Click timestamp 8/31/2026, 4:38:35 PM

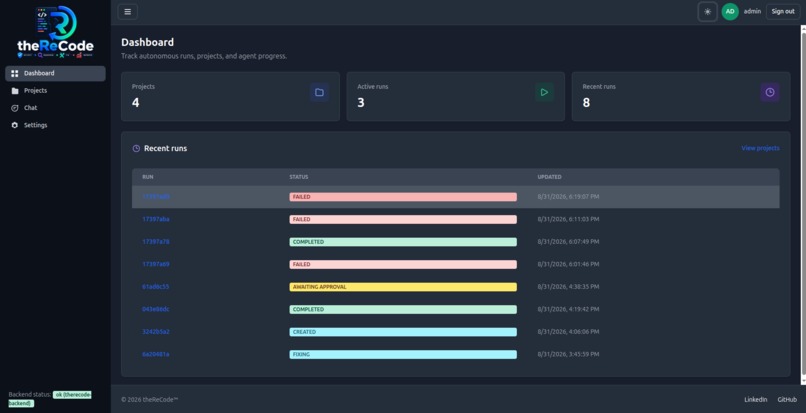[x=568, y=287]
